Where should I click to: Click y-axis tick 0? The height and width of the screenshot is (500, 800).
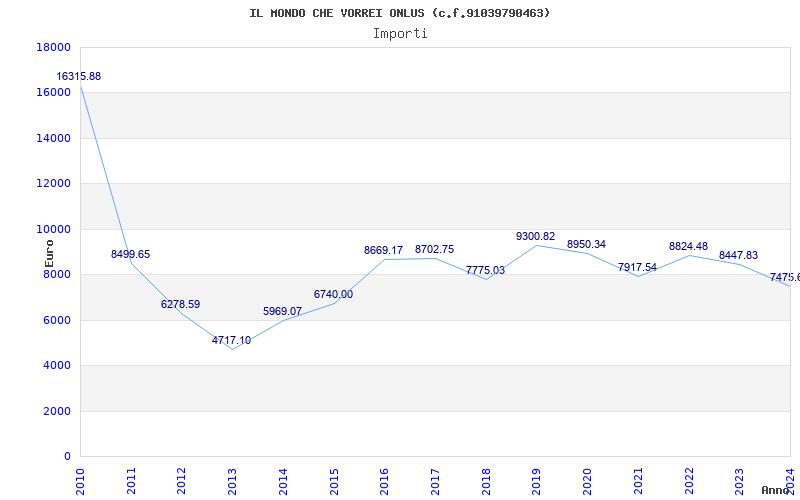67,457
